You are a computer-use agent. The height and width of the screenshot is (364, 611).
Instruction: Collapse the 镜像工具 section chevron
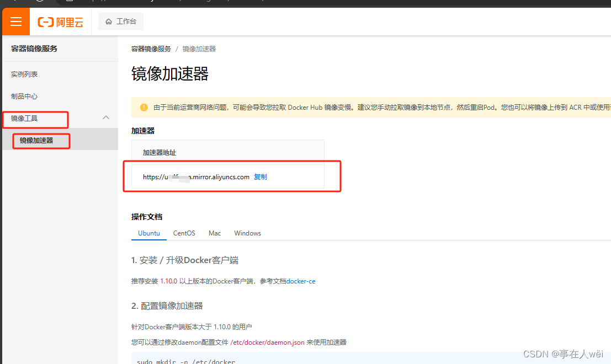coord(106,117)
